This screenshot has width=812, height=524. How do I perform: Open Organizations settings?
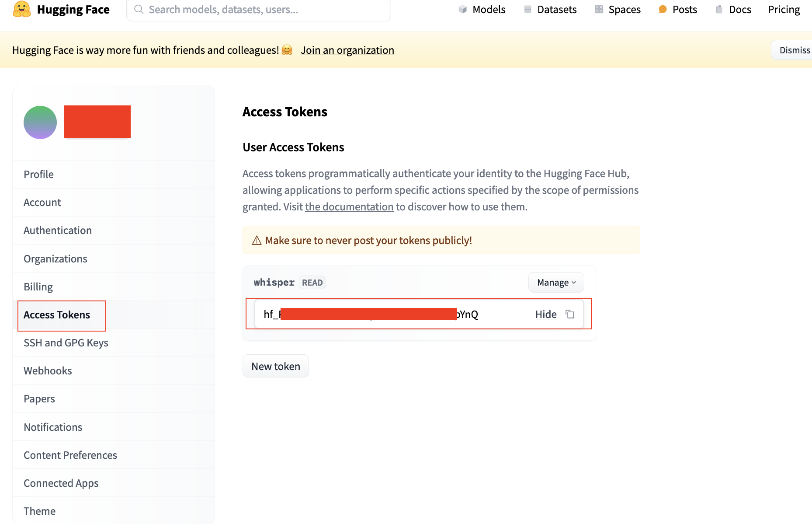(114, 259)
